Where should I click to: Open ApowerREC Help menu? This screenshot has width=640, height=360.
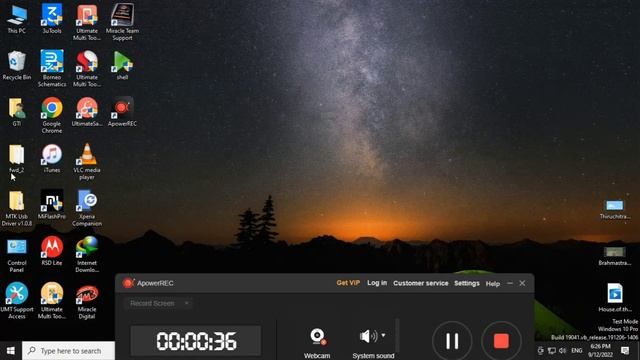(493, 283)
